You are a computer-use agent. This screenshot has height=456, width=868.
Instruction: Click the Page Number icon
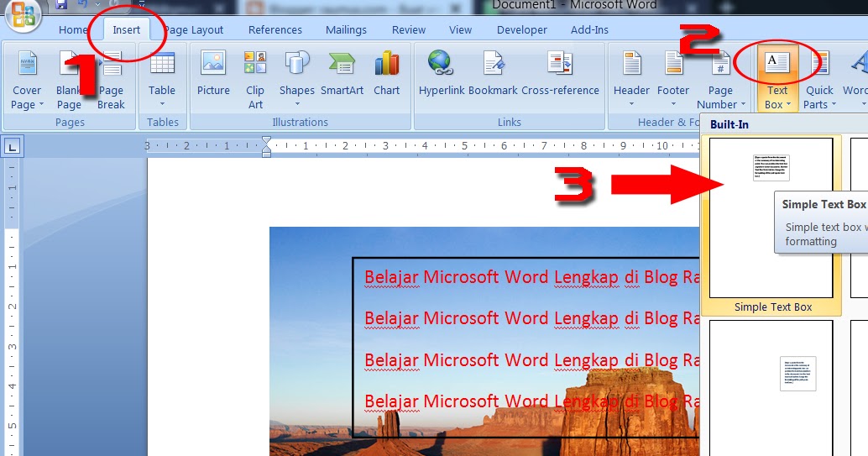720,63
